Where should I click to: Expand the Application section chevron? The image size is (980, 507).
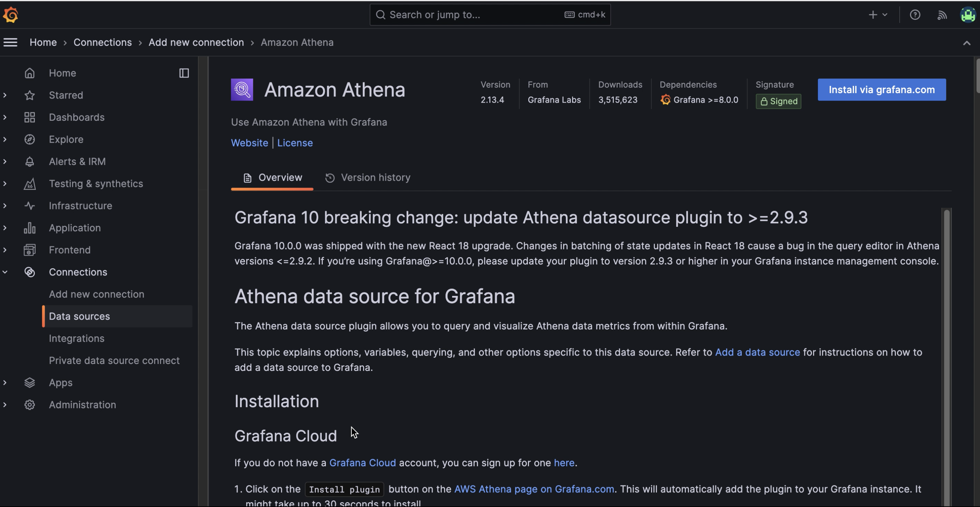5,227
